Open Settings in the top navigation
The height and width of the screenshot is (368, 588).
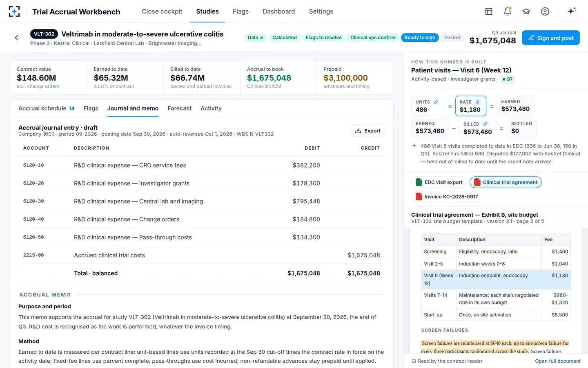coord(321,11)
